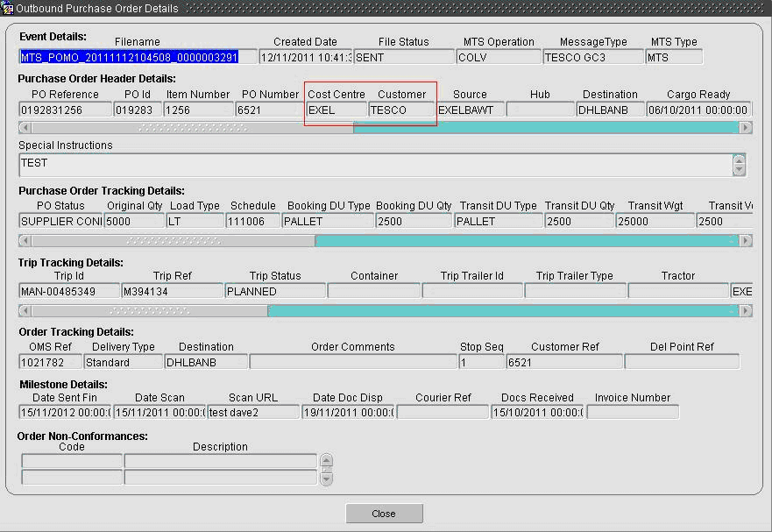Click the Transit DU Qty field

pyautogui.click(x=579, y=221)
